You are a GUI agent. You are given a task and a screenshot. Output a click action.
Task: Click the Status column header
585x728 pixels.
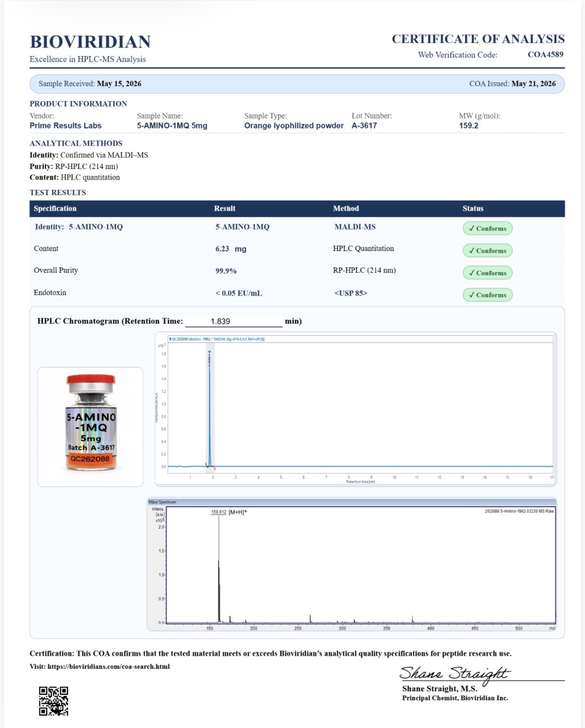click(473, 208)
